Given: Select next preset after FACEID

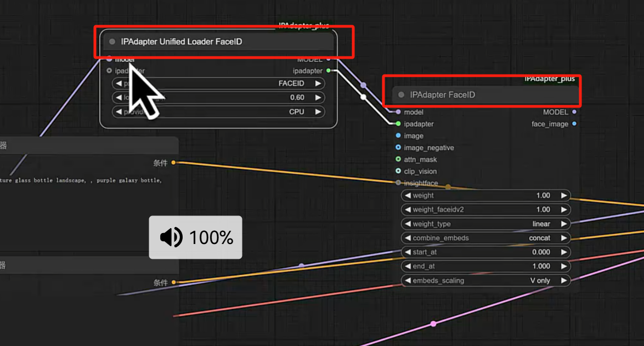Looking at the screenshot, I should click(318, 84).
